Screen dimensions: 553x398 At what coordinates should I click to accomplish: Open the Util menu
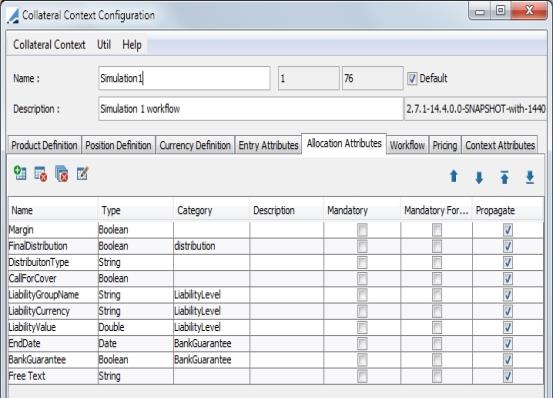[x=104, y=45]
